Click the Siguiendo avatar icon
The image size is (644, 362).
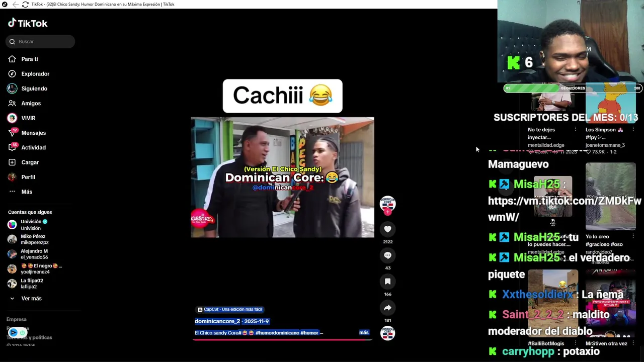tap(12, 88)
